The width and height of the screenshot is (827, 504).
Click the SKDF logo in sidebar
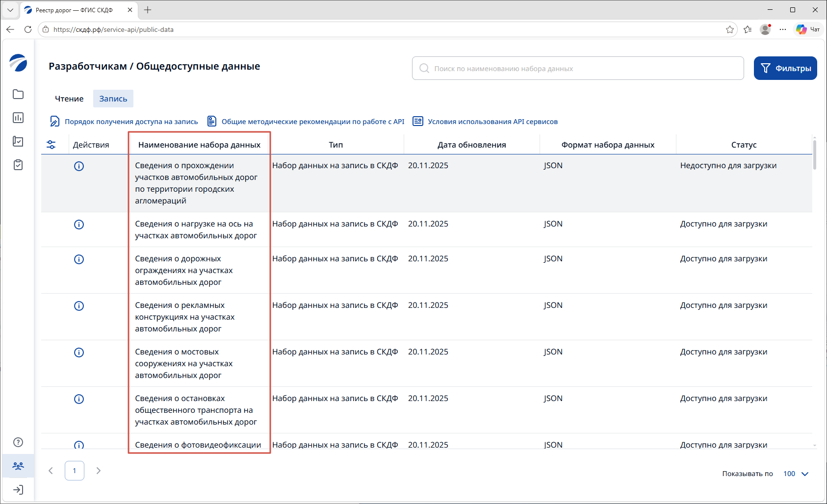(18, 63)
